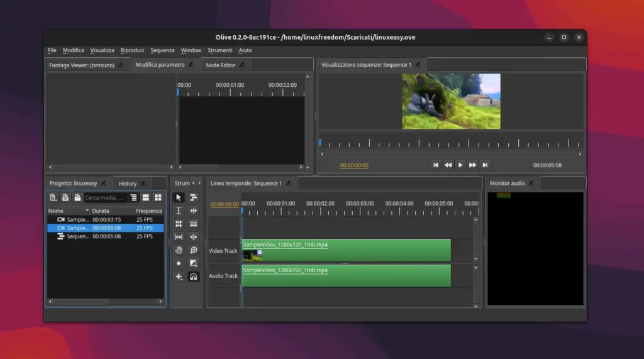The height and width of the screenshot is (359, 644).
Task: Select the Record dot tool
Action: (178, 263)
